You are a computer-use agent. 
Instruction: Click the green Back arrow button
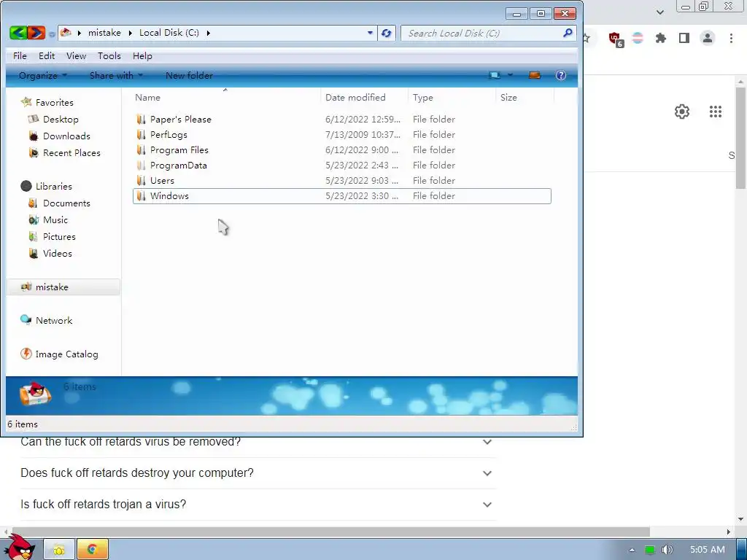coord(18,33)
